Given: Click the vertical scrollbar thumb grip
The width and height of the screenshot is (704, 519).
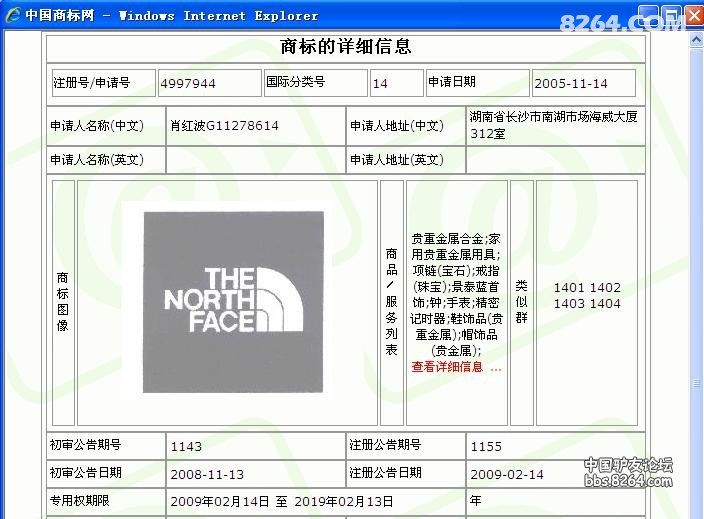Looking at the screenshot, I should point(696,383).
